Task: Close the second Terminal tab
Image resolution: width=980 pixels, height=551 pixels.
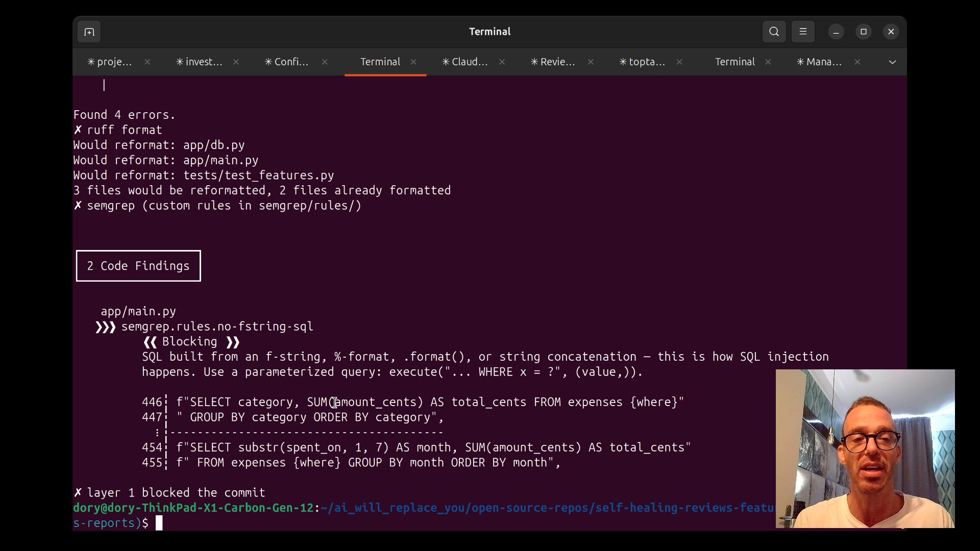Action: 768,62
